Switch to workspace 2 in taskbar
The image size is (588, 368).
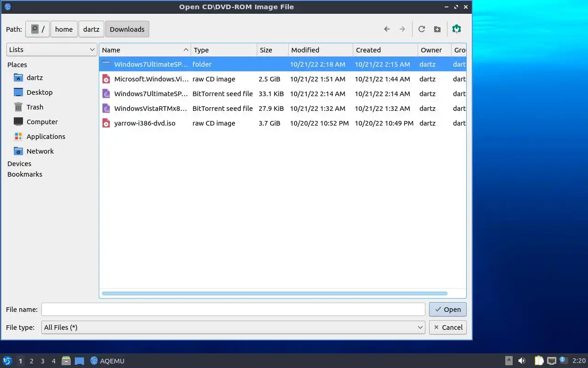tap(31, 361)
